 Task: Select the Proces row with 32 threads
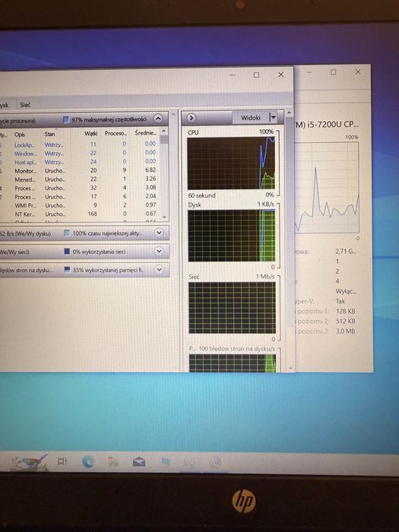[80, 188]
